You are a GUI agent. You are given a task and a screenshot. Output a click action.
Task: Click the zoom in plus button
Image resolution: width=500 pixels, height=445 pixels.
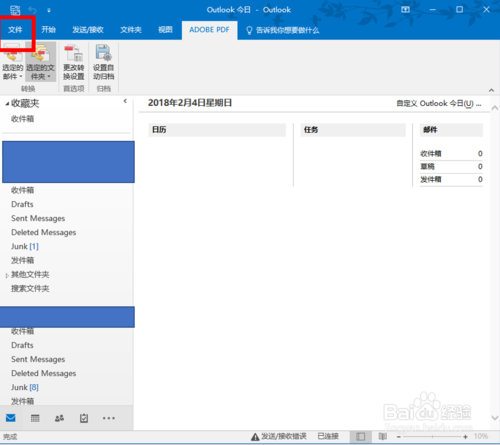465,437
